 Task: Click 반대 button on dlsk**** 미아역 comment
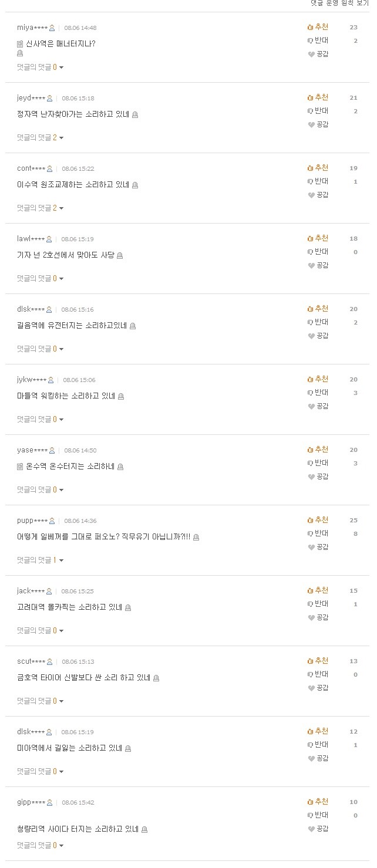click(318, 745)
